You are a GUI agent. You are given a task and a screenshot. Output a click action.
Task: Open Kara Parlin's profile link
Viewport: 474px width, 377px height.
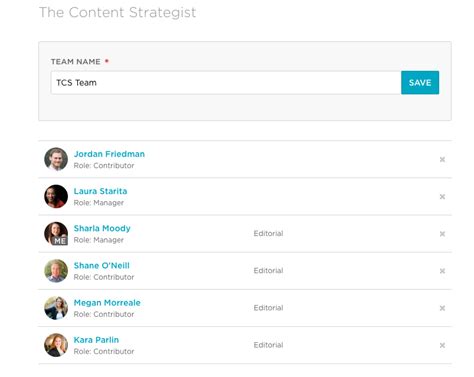[x=96, y=340]
